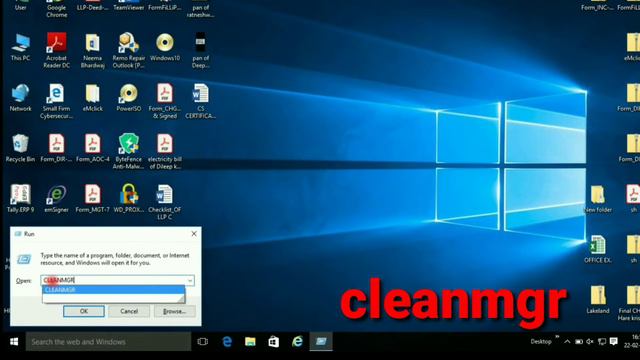The height and width of the screenshot is (360, 640).
Task: Show hidden tray icons chevron
Action: pos(567,342)
